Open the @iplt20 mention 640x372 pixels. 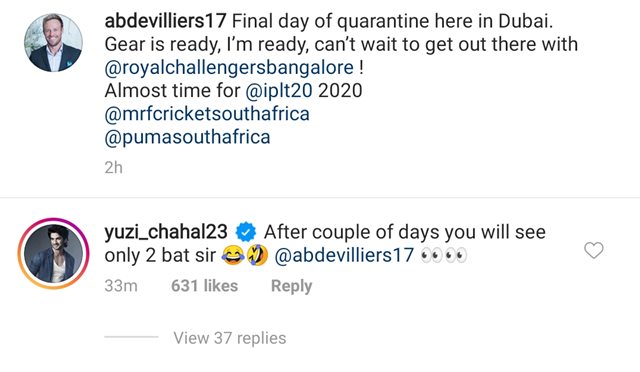click(279, 90)
